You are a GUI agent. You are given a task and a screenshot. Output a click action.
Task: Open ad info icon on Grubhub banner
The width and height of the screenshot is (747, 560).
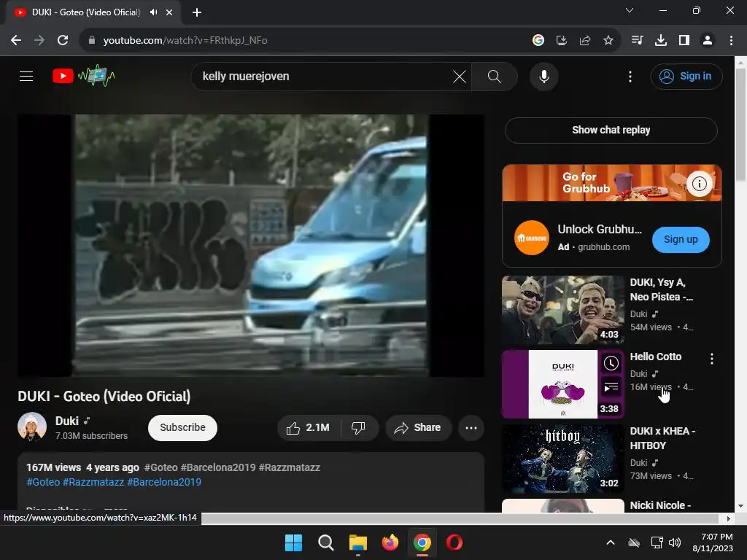click(x=699, y=184)
